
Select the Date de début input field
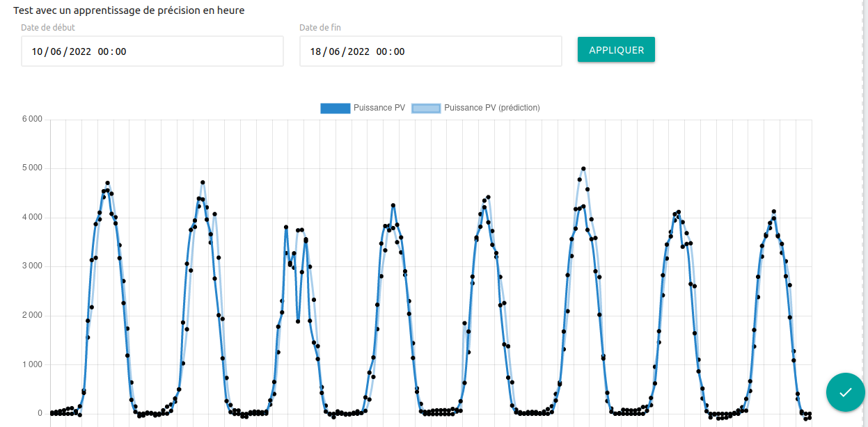click(152, 51)
